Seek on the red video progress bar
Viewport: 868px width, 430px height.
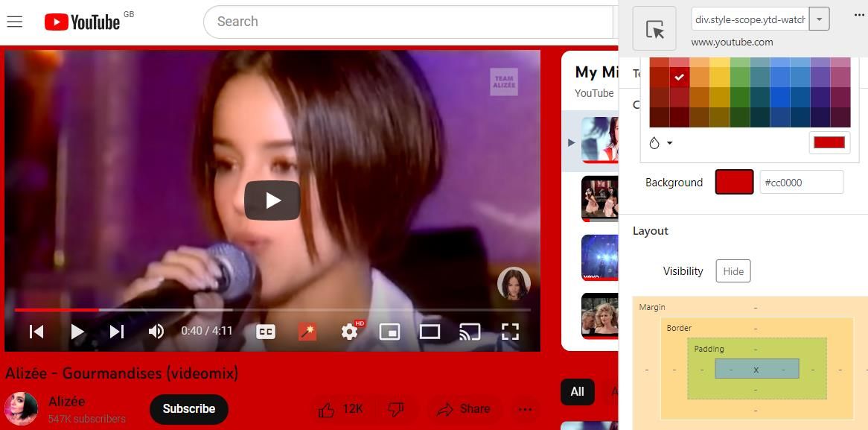click(272, 310)
